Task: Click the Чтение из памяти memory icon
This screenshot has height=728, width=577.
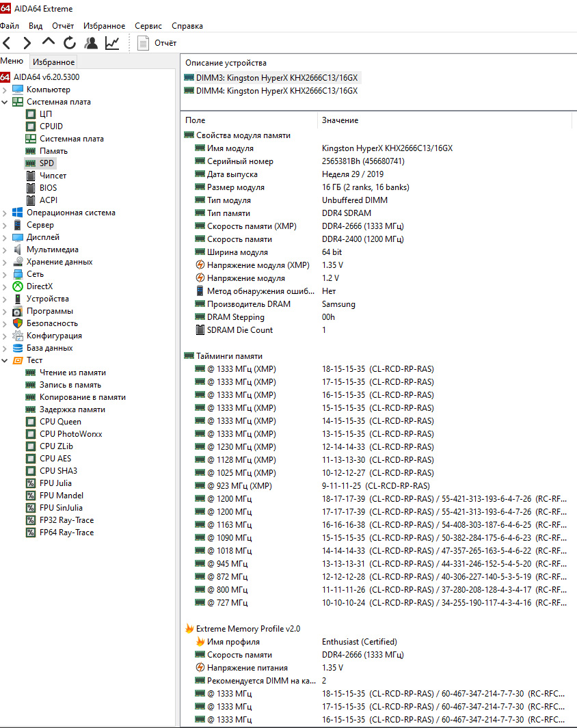Action: pyautogui.click(x=31, y=373)
